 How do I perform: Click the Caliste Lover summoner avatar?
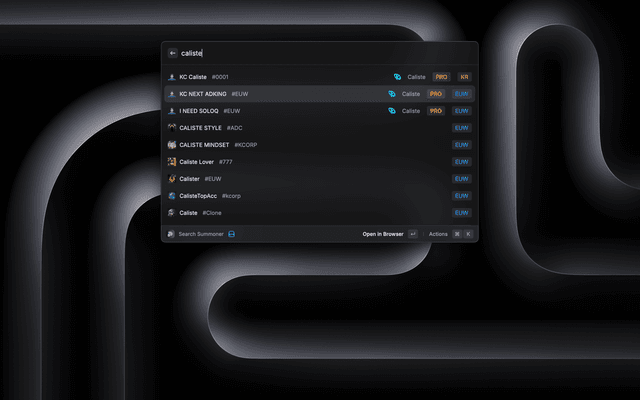(173, 162)
